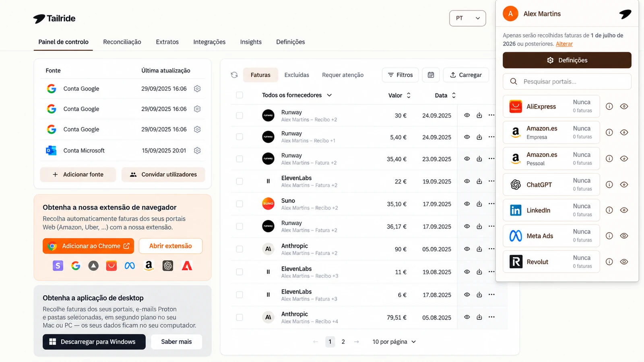Click the Tailride logo in the header

coord(54,19)
